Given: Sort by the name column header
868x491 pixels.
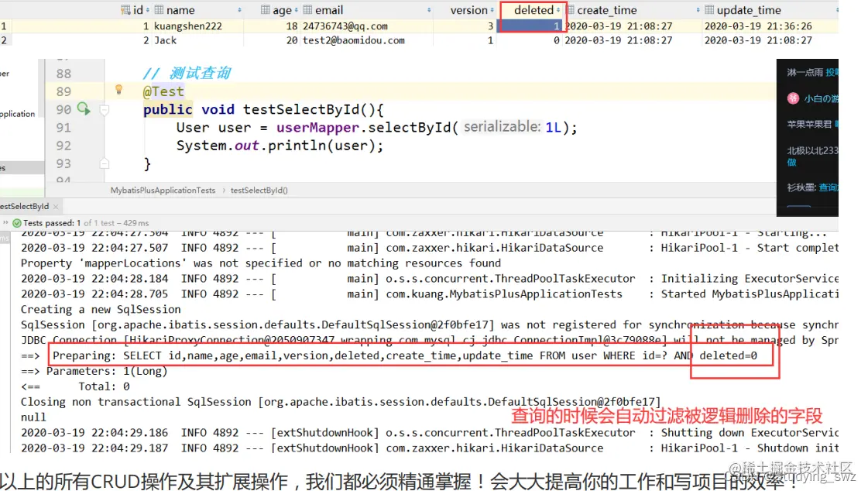Looking at the screenshot, I should coord(180,10).
